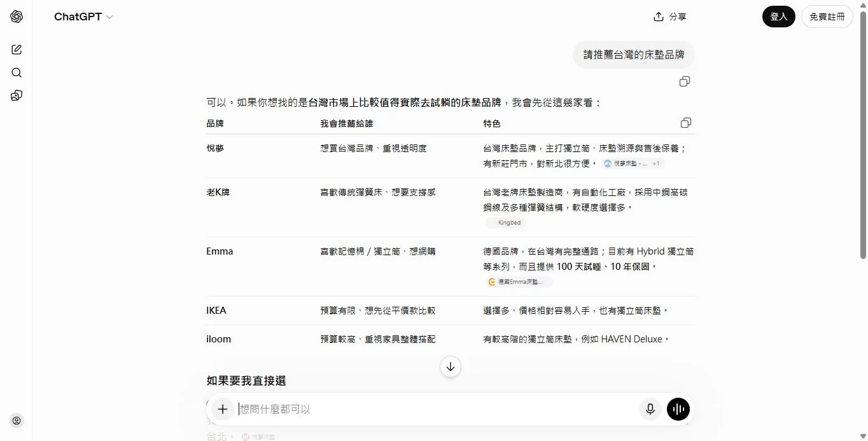
Task: Click the IKEA row feature description text
Action: click(577, 311)
